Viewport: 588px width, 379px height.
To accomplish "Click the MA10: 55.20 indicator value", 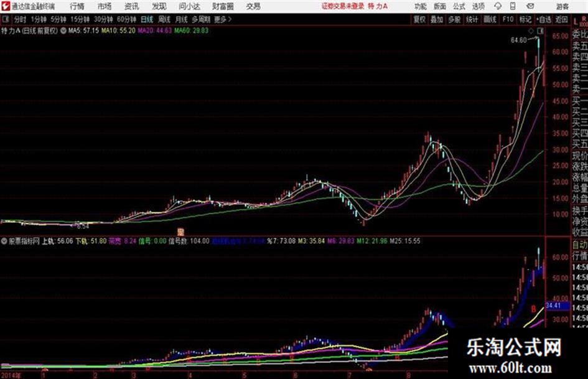I will pyautogui.click(x=118, y=30).
